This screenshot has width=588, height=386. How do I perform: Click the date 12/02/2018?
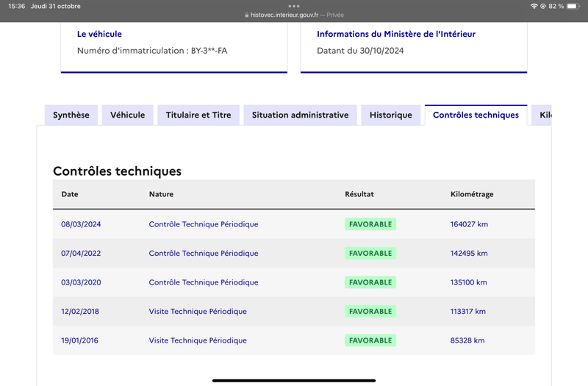pyautogui.click(x=80, y=311)
